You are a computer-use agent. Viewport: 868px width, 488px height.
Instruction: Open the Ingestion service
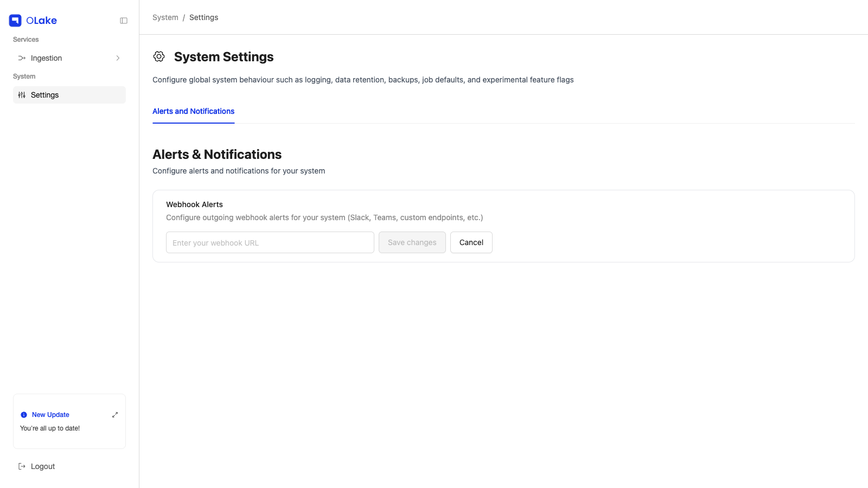tap(69, 58)
